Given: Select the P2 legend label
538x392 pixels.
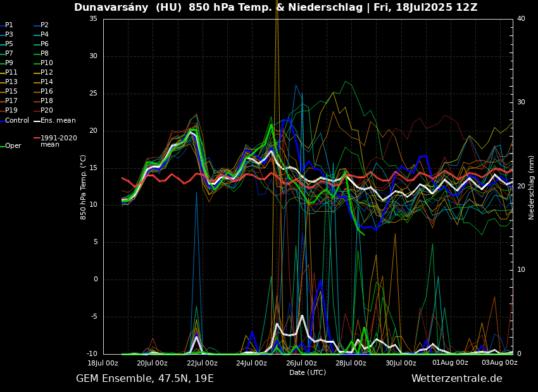Looking at the screenshot, I should 44,25.
